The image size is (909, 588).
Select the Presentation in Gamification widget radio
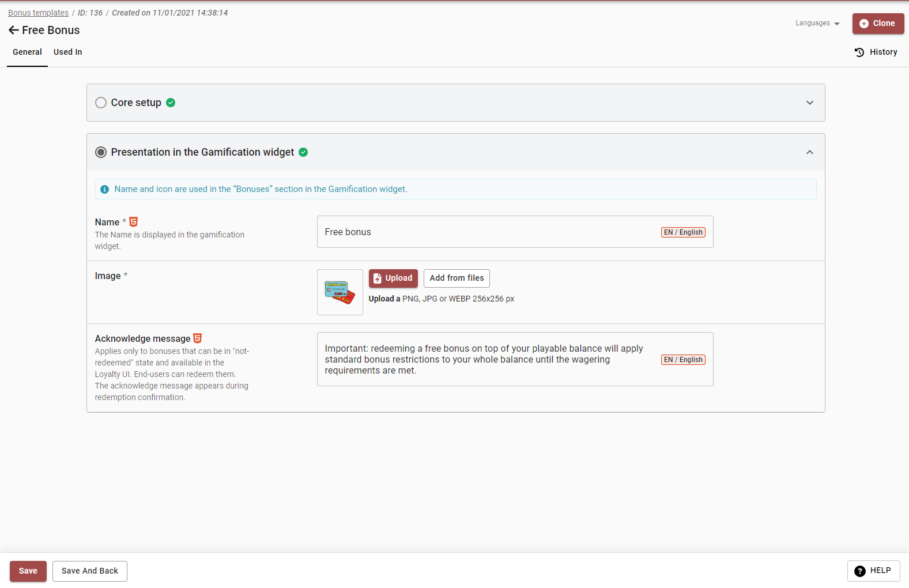101,152
